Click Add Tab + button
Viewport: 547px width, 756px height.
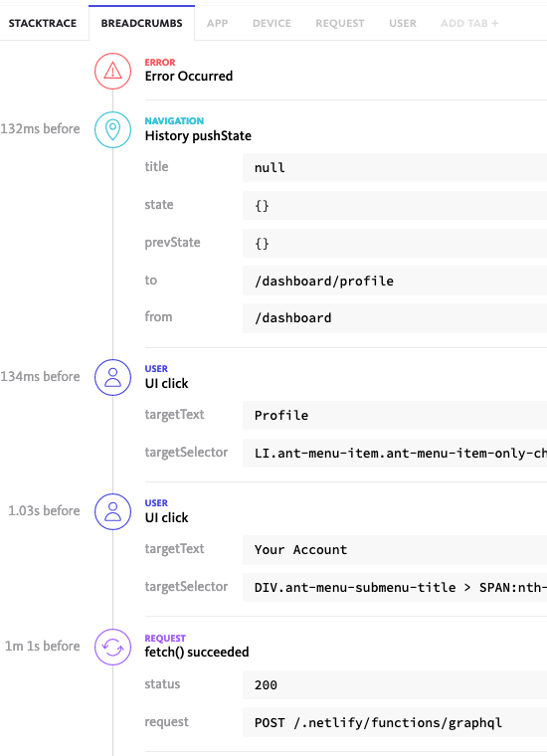click(x=469, y=23)
